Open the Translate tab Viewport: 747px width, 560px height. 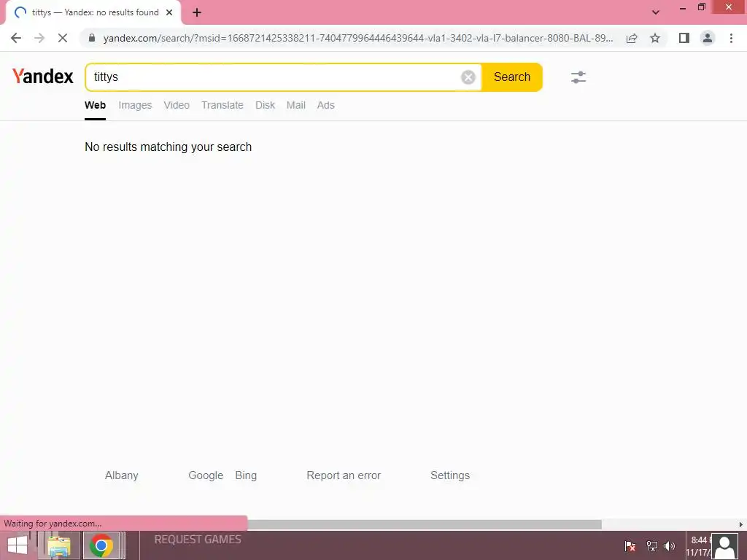222,105
